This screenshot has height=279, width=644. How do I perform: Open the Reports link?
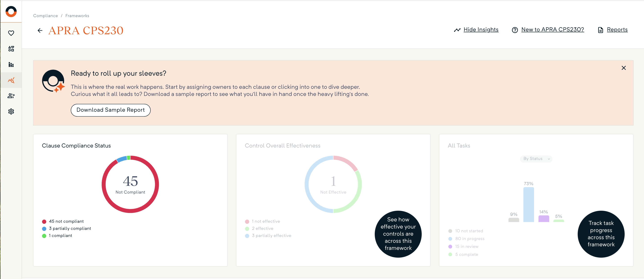(617, 30)
